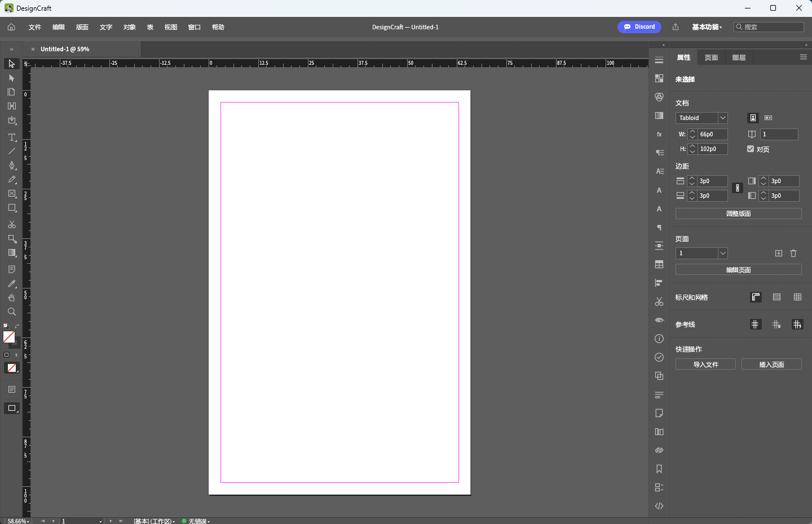Viewport: 812px width, 524px height.
Task: Delete page with the trash icon
Action: (793, 254)
